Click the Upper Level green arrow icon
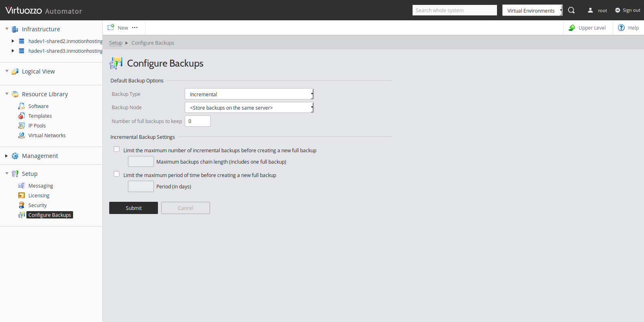Viewport: 644px width, 322px height. pos(572,28)
